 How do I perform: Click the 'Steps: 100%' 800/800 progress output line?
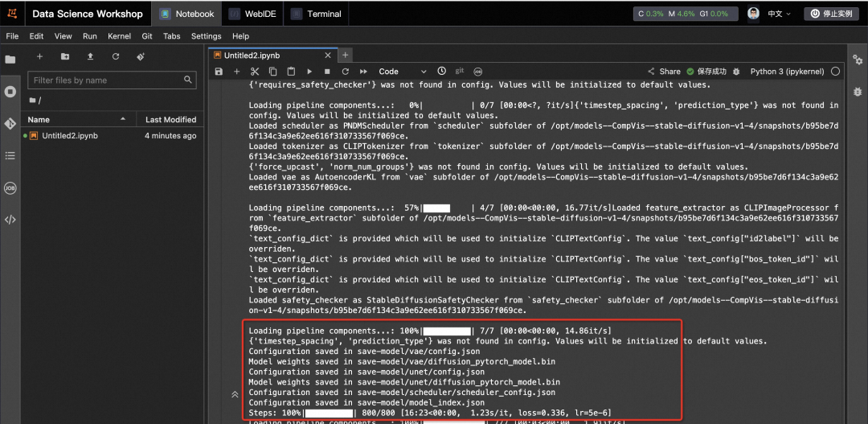430,413
